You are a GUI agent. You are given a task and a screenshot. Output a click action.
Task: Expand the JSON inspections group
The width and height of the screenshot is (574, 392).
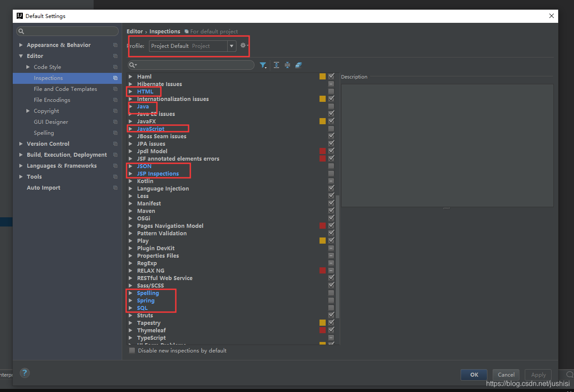[x=131, y=166]
